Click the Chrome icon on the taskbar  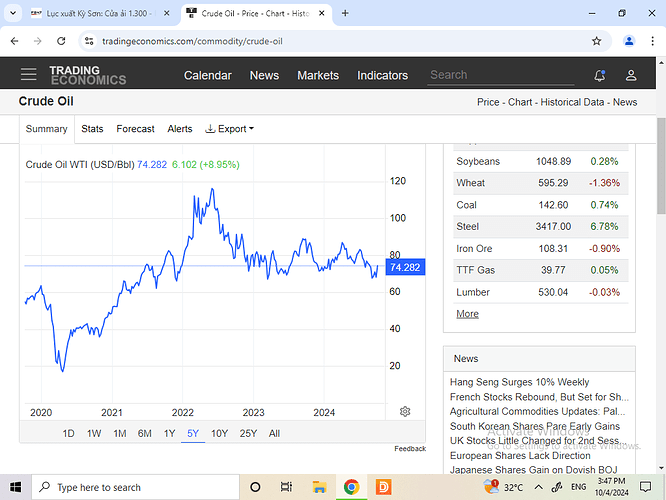[x=351, y=487]
